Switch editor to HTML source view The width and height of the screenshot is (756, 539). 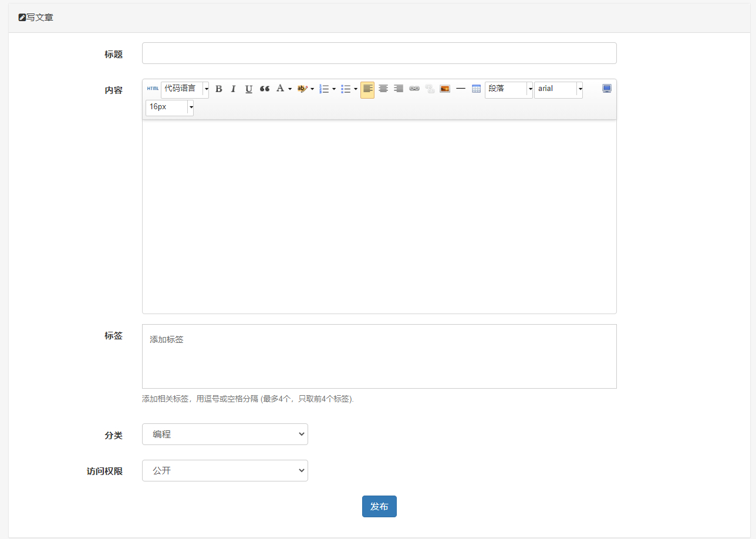(x=153, y=89)
